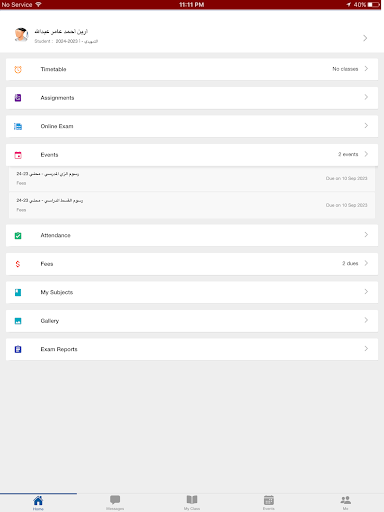Screen dimensions: 384x512
Task: Open the Me tab
Action: (x=346, y=502)
